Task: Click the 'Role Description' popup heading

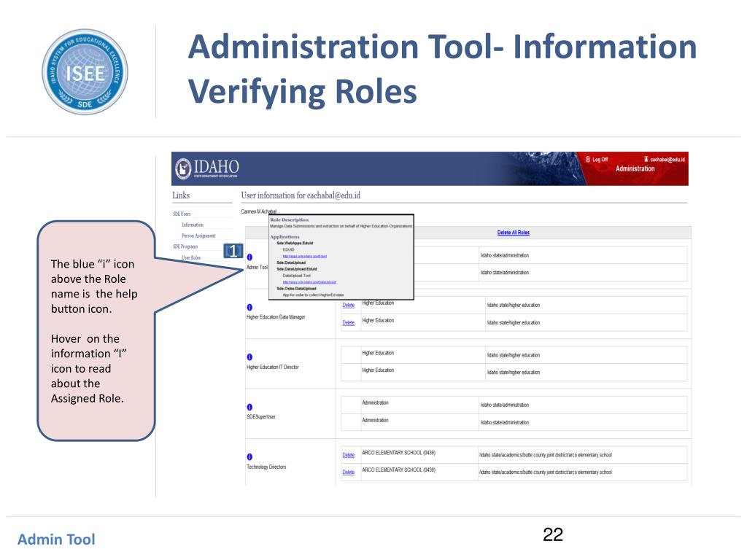Action: tap(289, 220)
